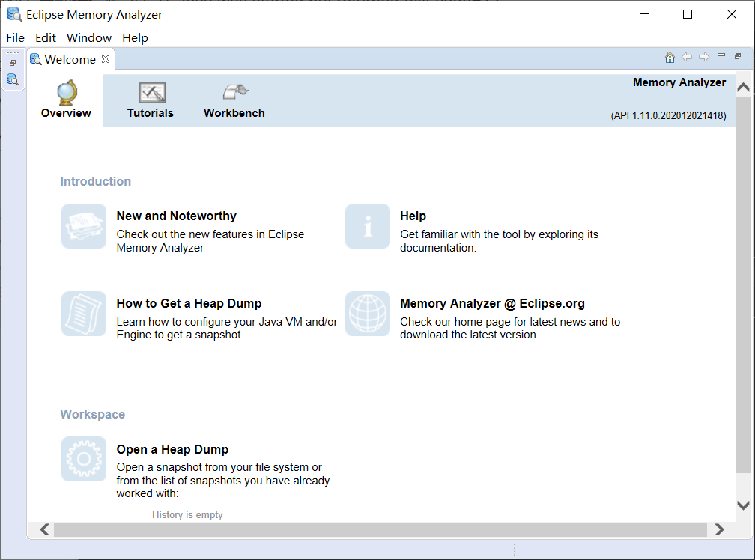Restore the Welcome view pane size

point(738,56)
